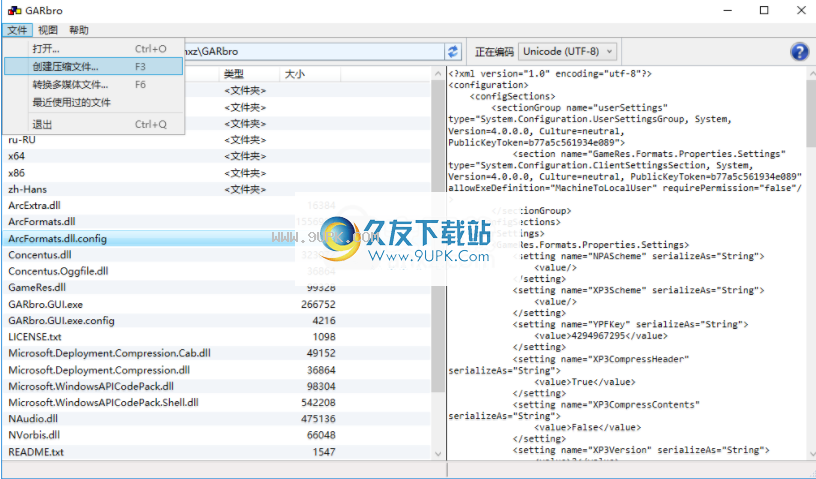
Task: Click the GARbro app icon in title bar
Action: (x=15, y=10)
